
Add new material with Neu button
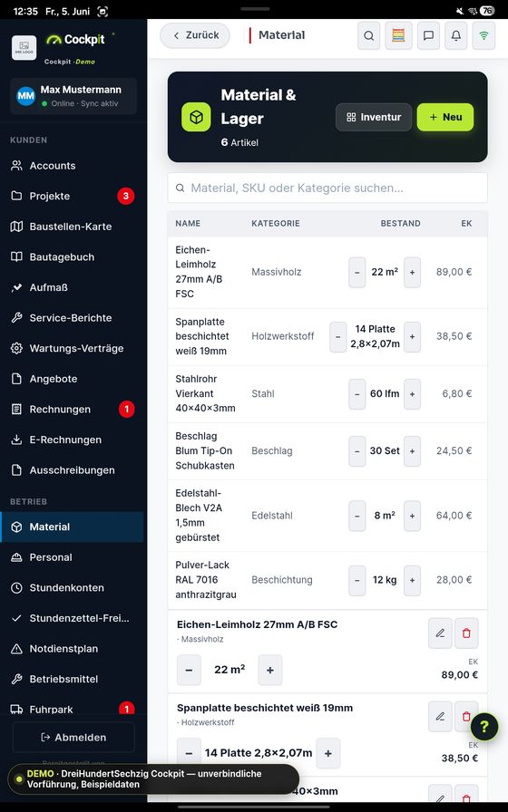[445, 117]
